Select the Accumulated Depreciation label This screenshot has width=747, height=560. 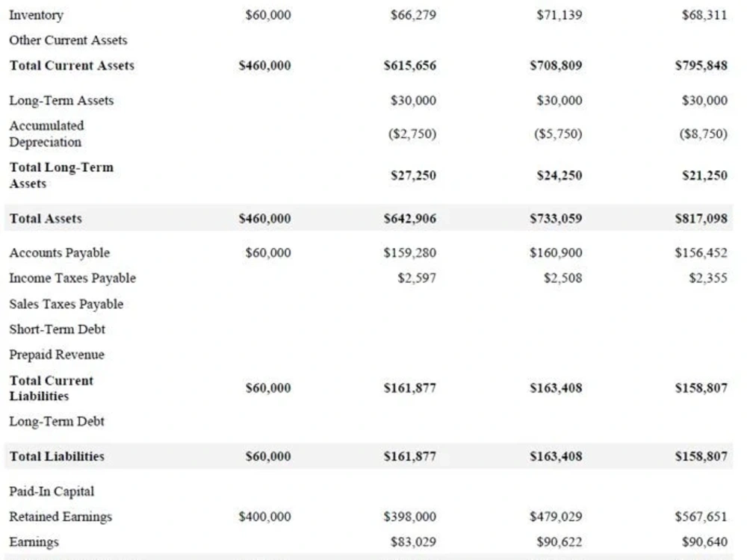[46, 134]
